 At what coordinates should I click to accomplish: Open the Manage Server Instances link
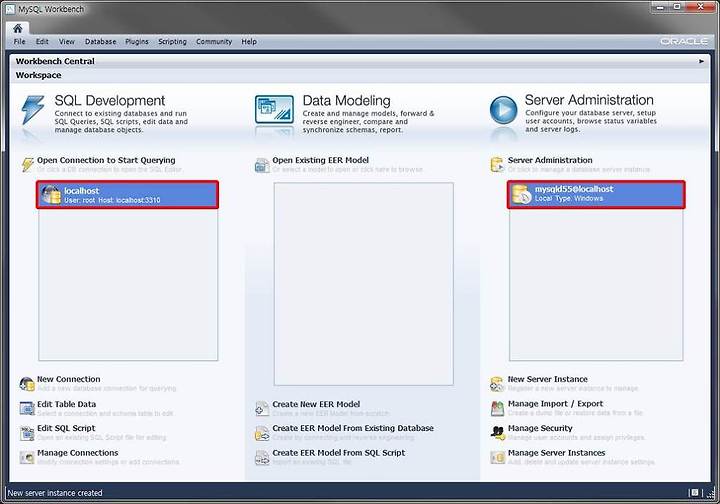[557, 453]
